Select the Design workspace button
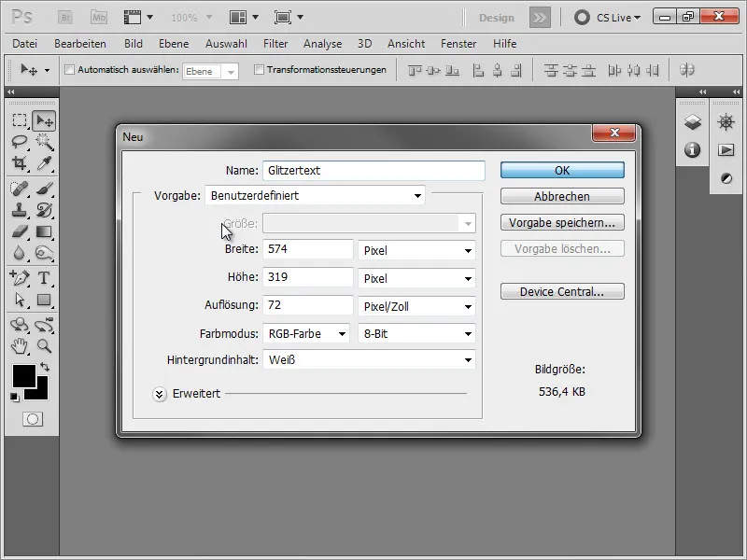This screenshot has width=747, height=560. pos(497,18)
